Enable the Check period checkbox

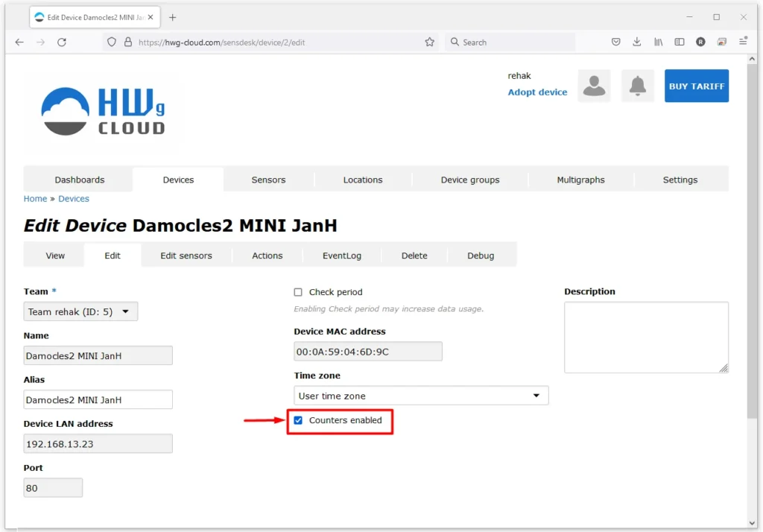click(298, 292)
